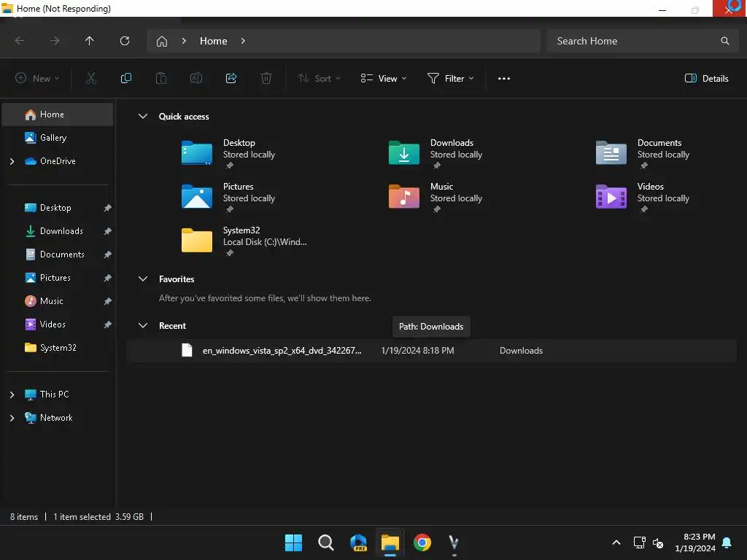Open Desktop in the sidebar
Viewport: 747px width, 560px height.
coord(58,208)
